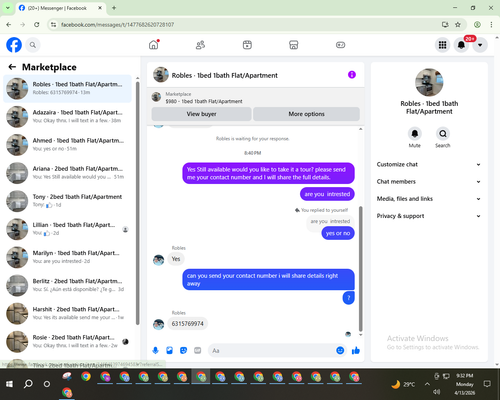The height and width of the screenshot is (400, 500).
Task: Attach a file using photo icon
Action: [169, 350]
